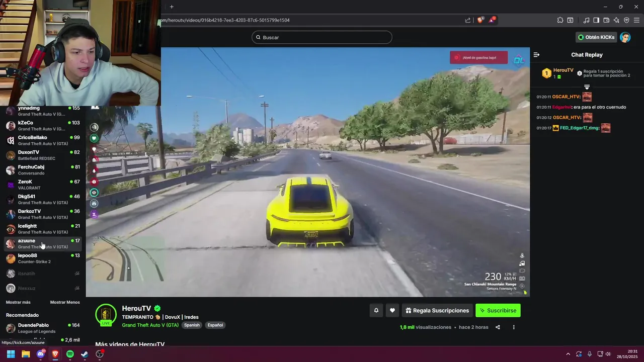Click Edgarhvl username in chat replay
The width and height of the screenshot is (644, 362).
click(561, 107)
